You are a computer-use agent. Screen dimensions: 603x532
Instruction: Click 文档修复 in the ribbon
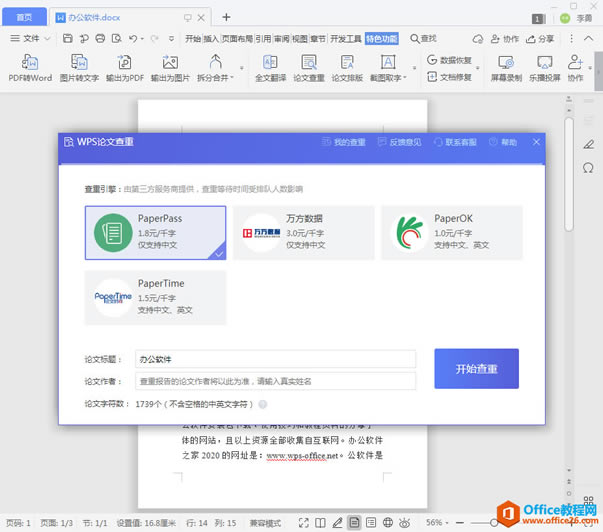449,77
